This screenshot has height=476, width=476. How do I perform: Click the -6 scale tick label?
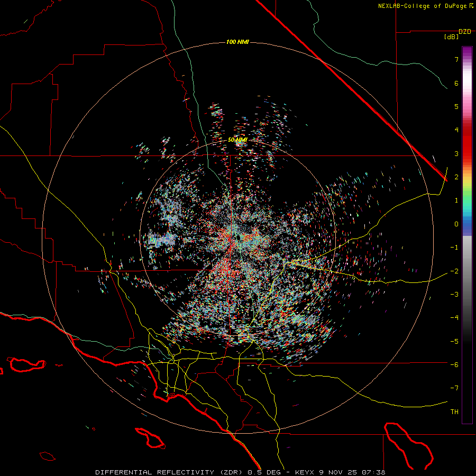[454, 364]
